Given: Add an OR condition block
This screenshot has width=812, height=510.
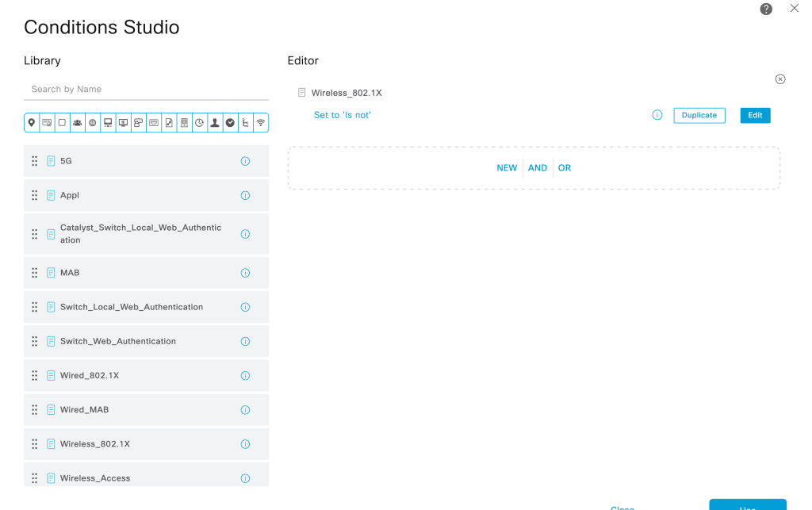Looking at the screenshot, I should point(565,168).
